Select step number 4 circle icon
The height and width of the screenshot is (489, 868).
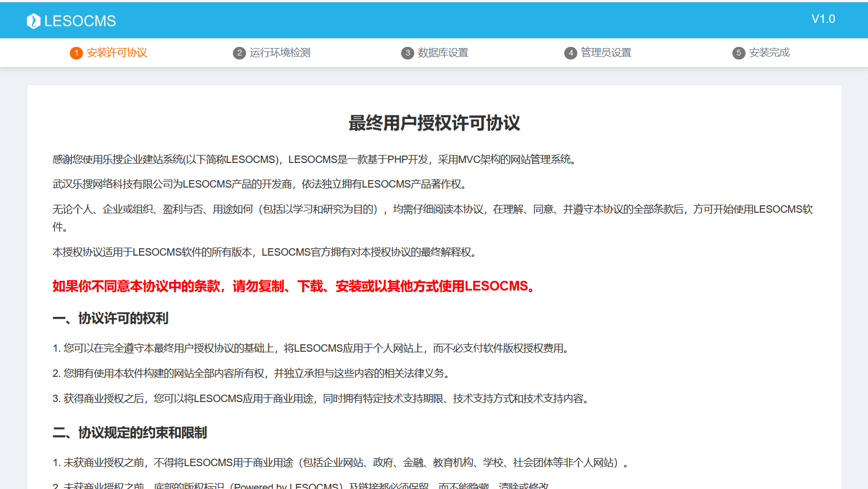(570, 53)
